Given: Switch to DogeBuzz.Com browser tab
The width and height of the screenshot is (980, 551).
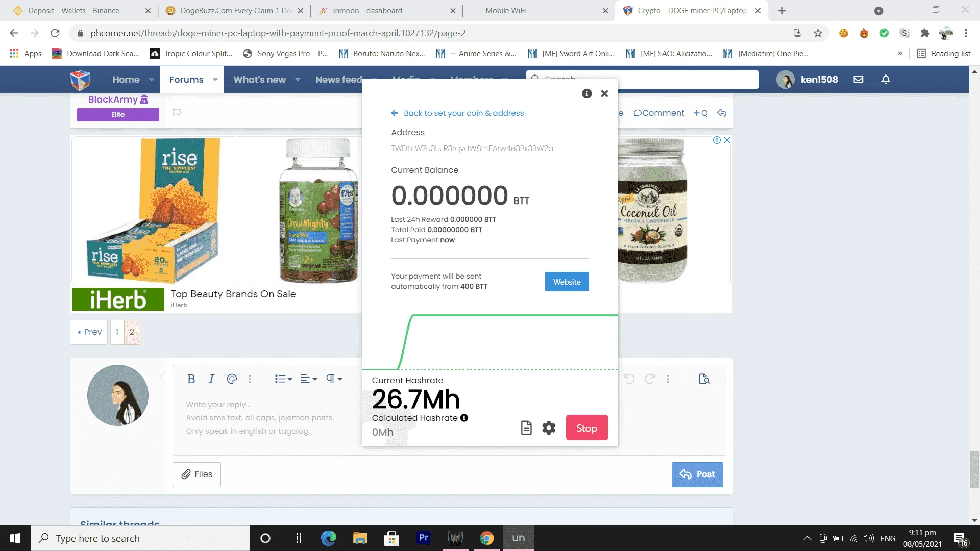Looking at the screenshot, I should coord(235,11).
